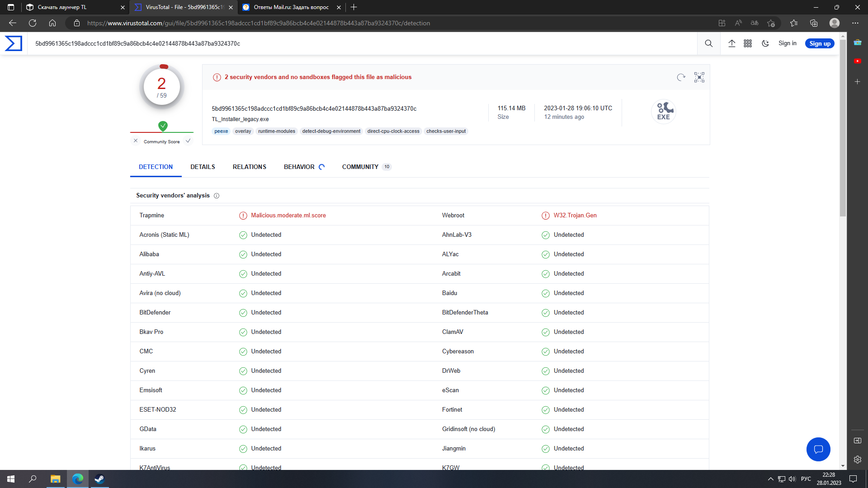Click the file hash text in summary
This screenshot has height=488, width=868.
(x=314, y=108)
